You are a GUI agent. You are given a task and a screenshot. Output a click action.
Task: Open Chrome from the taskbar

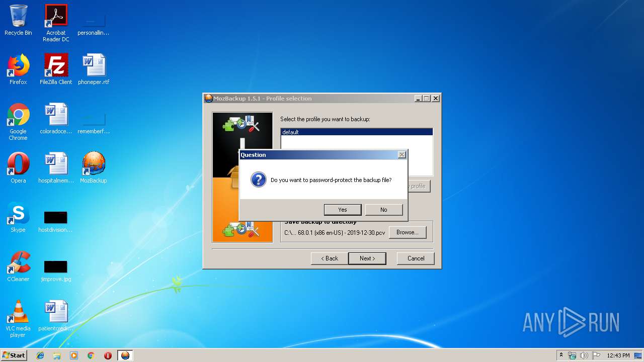(x=91, y=355)
